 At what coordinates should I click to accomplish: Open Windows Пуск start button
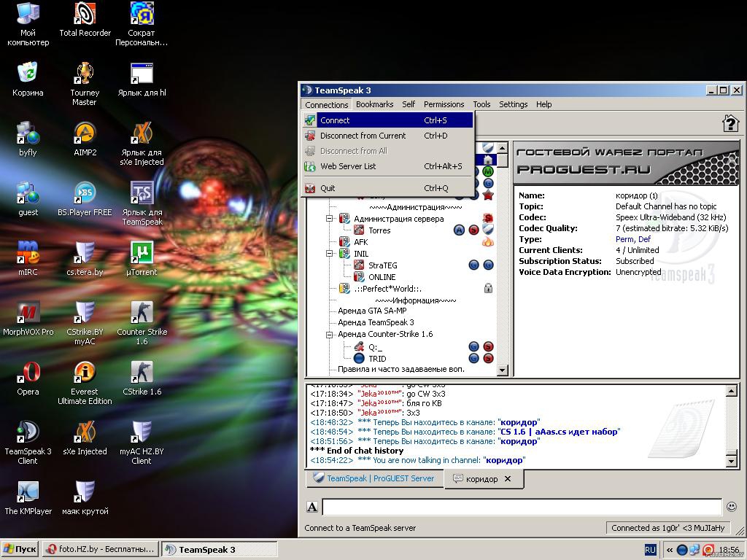tap(20, 549)
